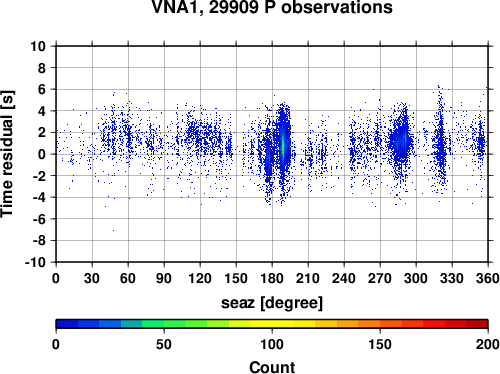Click the x-axis tick label 270
This screenshot has height=374, width=500.
(380, 278)
